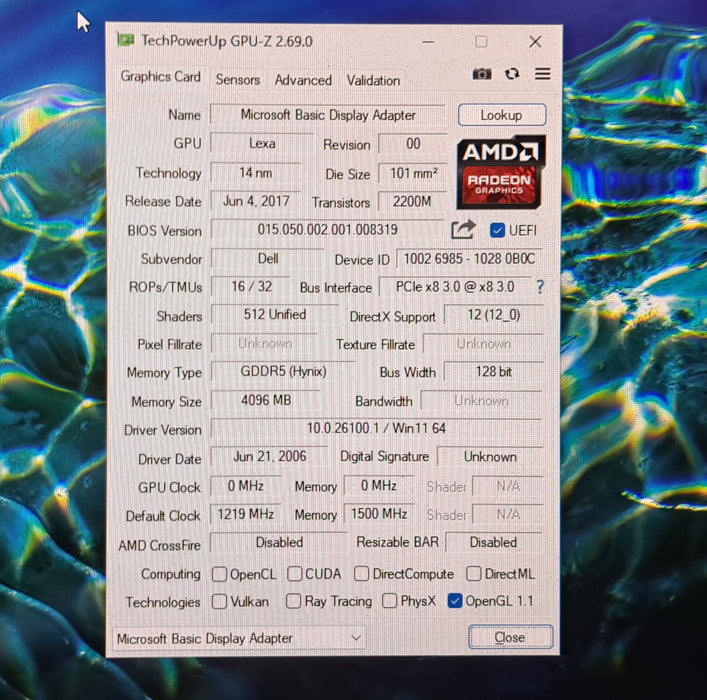Click the Subvendor value Dell
The height and width of the screenshot is (700, 707).
(268, 259)
